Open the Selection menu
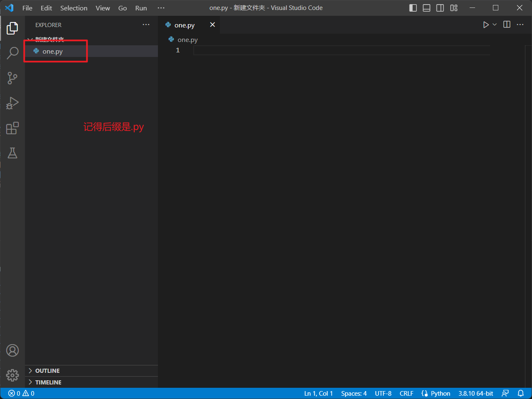532x399 pixels. (74, 8)
